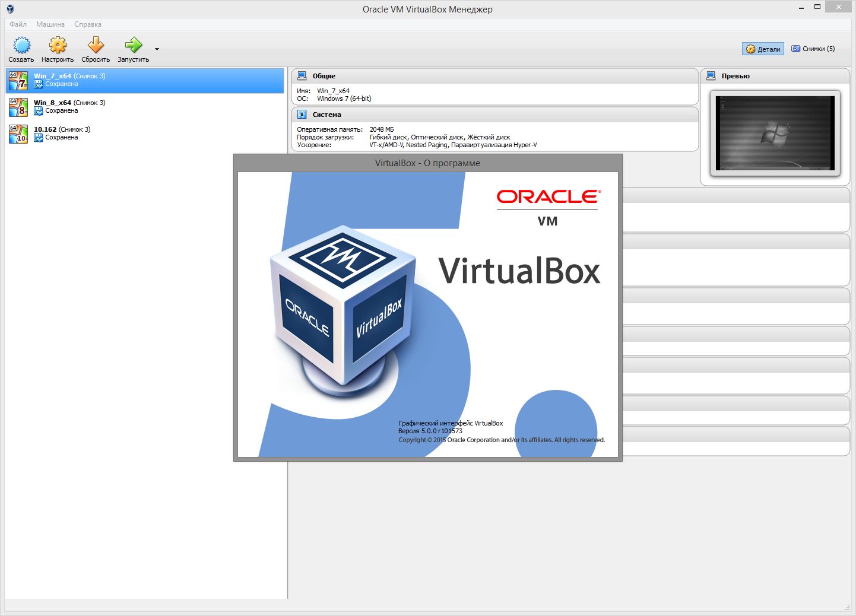Image resolution: width=856 pixels, height=616 pixels.
Task: Click the Общие section header
Action: (x=494, y=76)
